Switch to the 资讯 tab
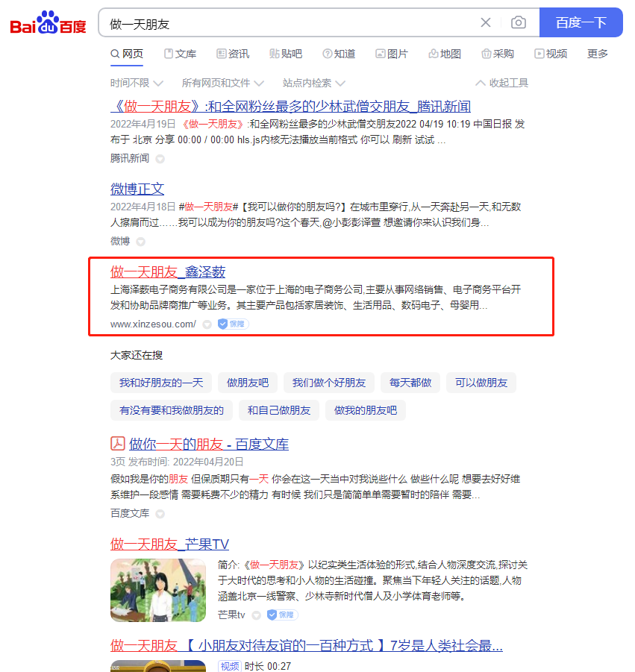Screen dimensions: 635x672 (x=234, y=54)
